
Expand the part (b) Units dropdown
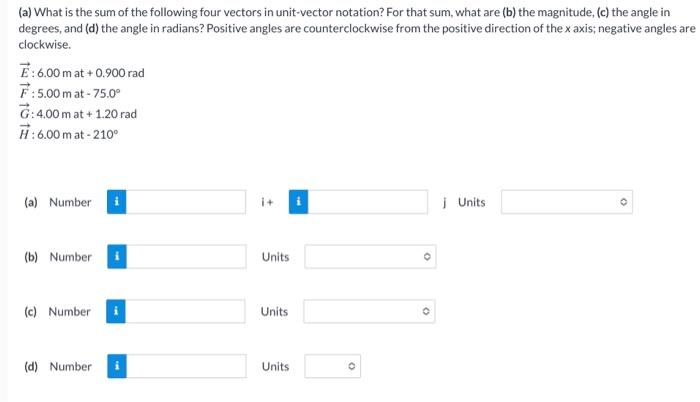pyautogui.click(x=370, y=256)
